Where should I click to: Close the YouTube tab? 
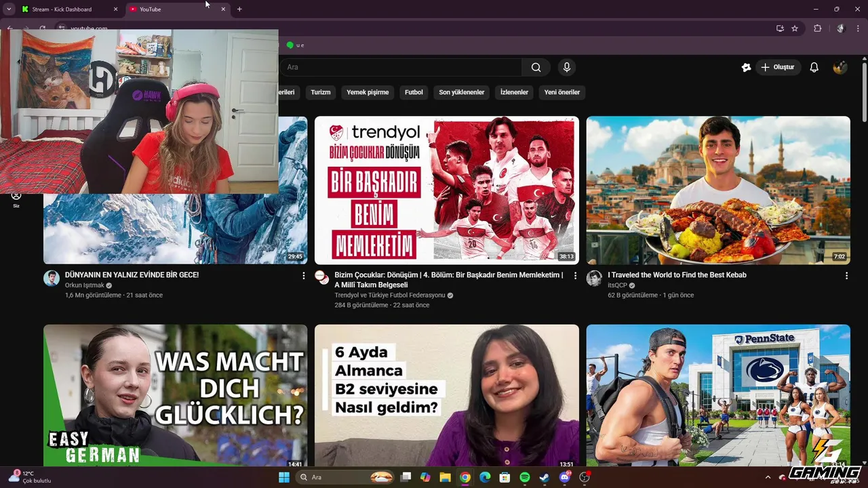[223, 9]
